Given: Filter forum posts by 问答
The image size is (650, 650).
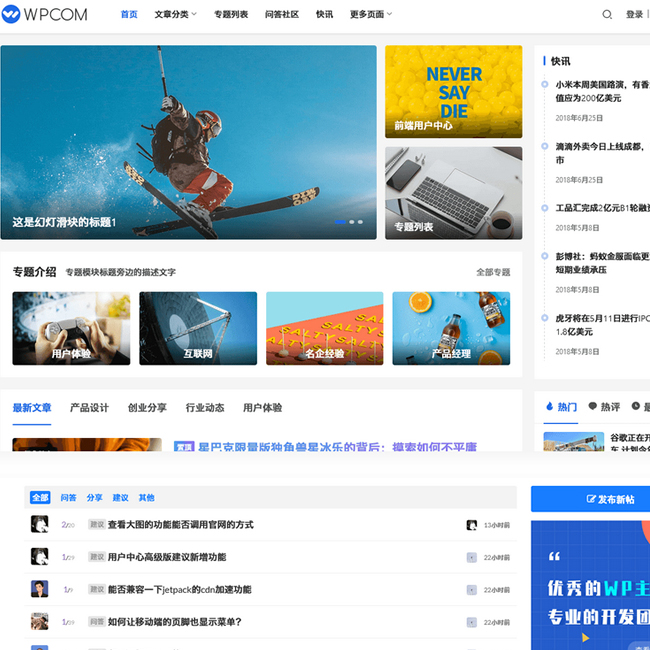Looking at the screenshot, I should (68, 498).
